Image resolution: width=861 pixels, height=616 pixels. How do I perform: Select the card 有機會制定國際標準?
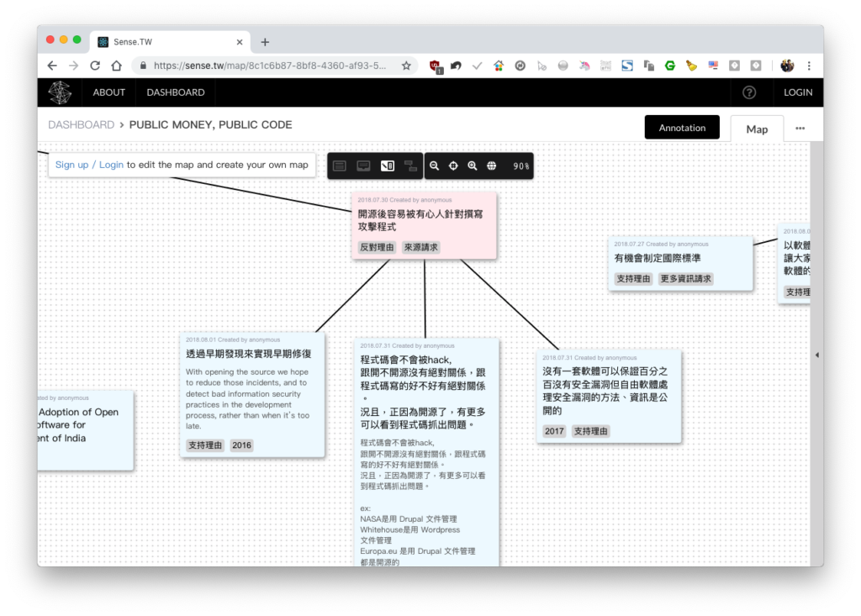click(680, 264)
